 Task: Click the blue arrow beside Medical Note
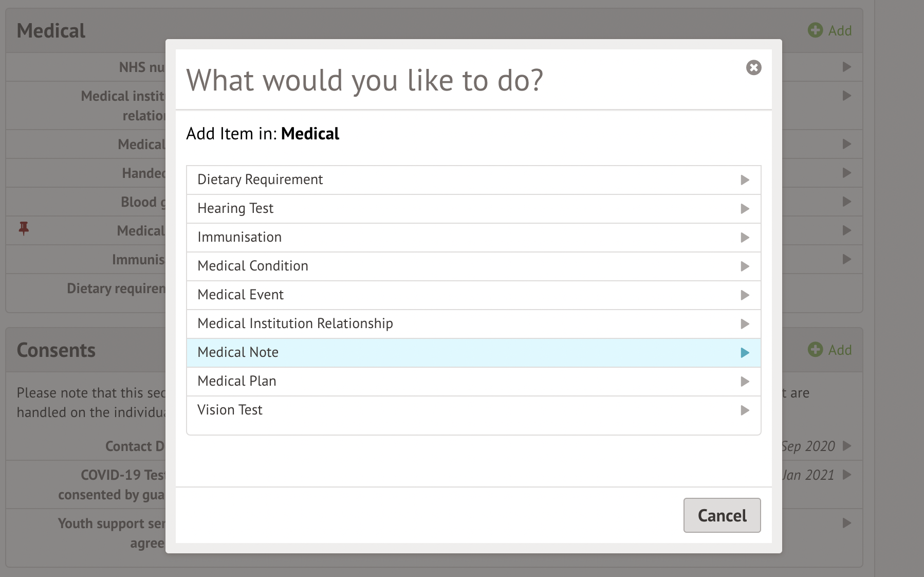[x=745, y=353]
